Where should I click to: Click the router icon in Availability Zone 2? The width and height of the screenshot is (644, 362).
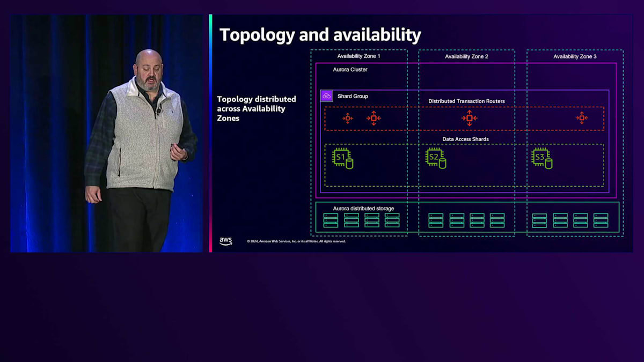[x=469, y=118]
